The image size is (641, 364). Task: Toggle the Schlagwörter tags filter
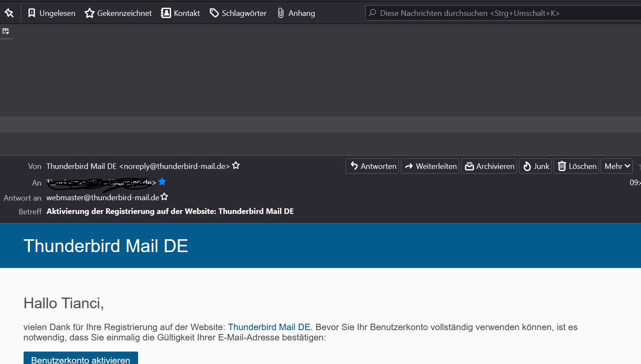238,13
